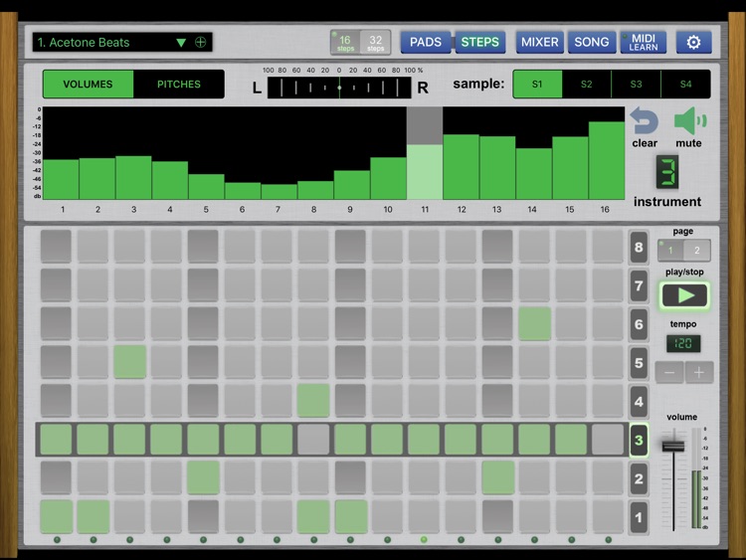746x560 pixels.
Task: Click the lit step 11 indicator dot
Action: 424,539
